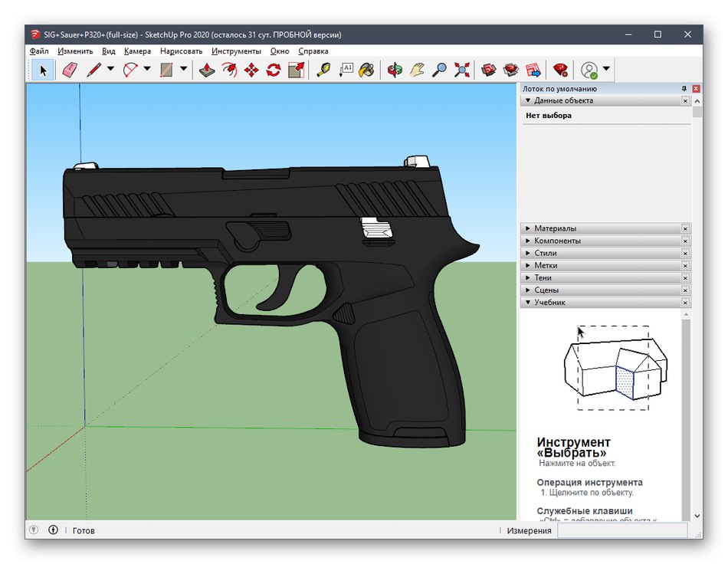Activate the Paint Bucket tool
This screenshot has width=728, height=564.
367,70
